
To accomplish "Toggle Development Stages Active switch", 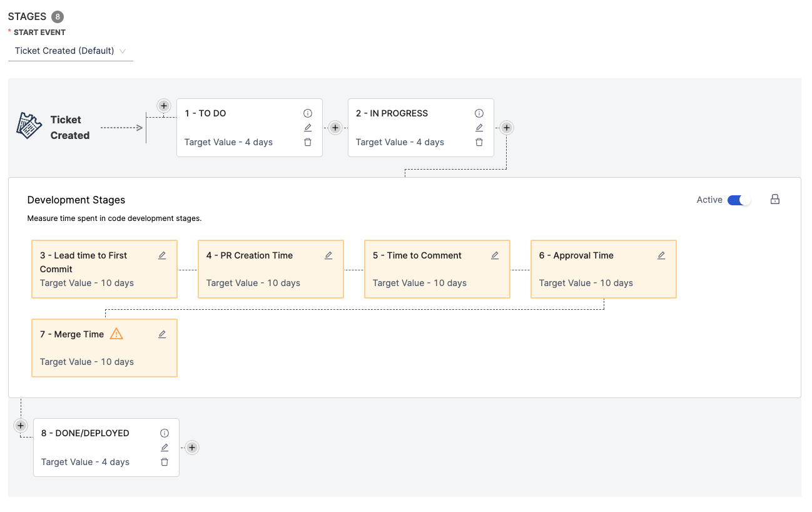I will coord(738,200).
